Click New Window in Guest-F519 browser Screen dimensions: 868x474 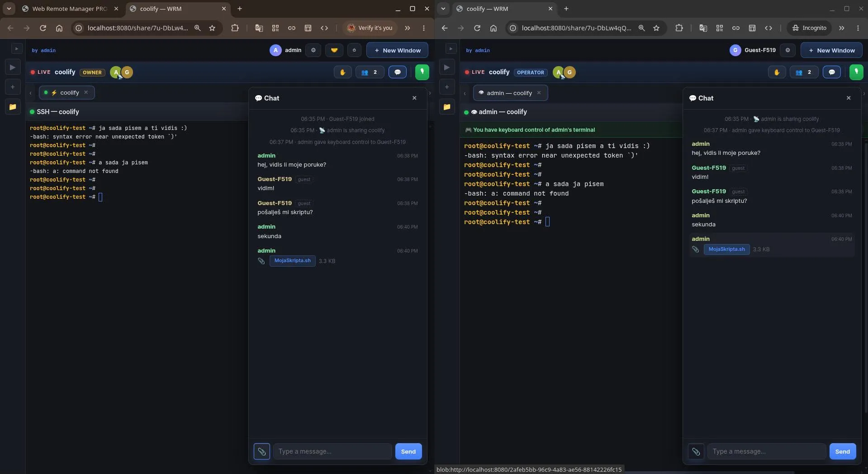tap(831, 50)
